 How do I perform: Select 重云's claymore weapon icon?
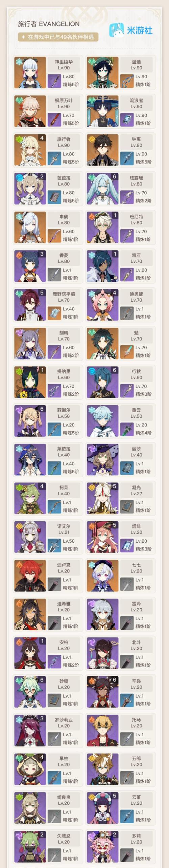point(127,429)
